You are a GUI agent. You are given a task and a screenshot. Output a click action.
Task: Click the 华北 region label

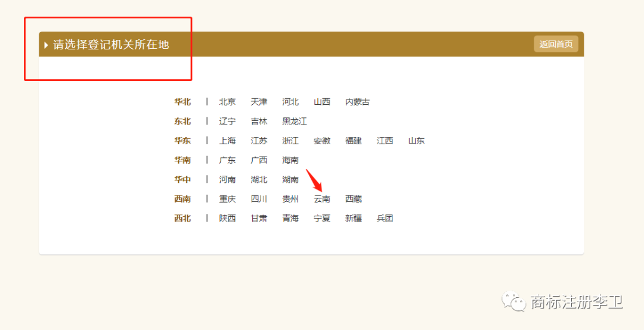pos(182,102)
